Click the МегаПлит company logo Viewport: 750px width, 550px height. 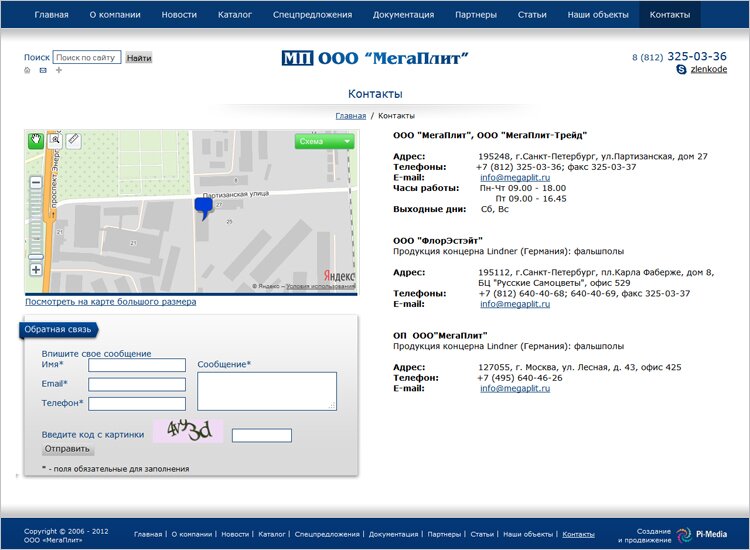375,58
